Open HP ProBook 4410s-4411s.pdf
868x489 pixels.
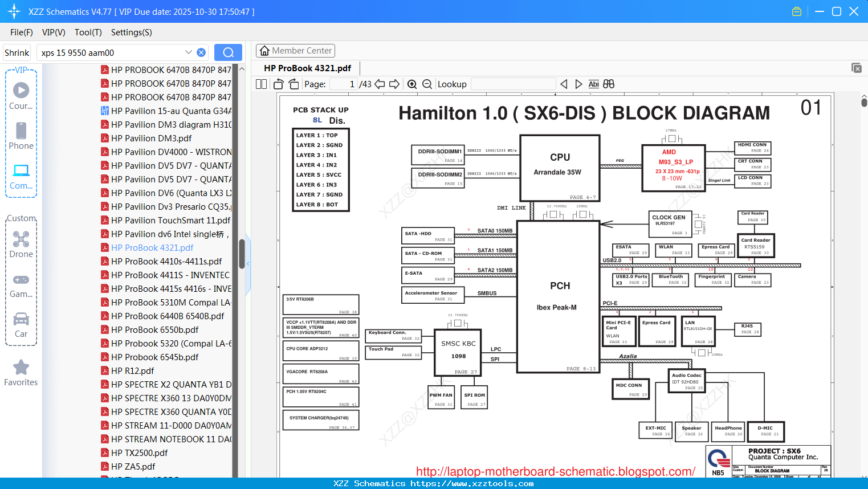tap(166, 261)
